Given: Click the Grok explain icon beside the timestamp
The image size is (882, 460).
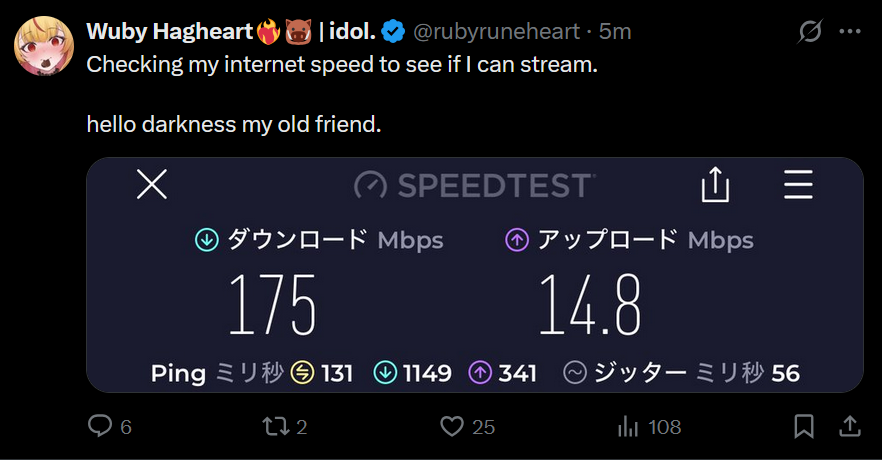Looking at the screenshot, I should (810, 32).
